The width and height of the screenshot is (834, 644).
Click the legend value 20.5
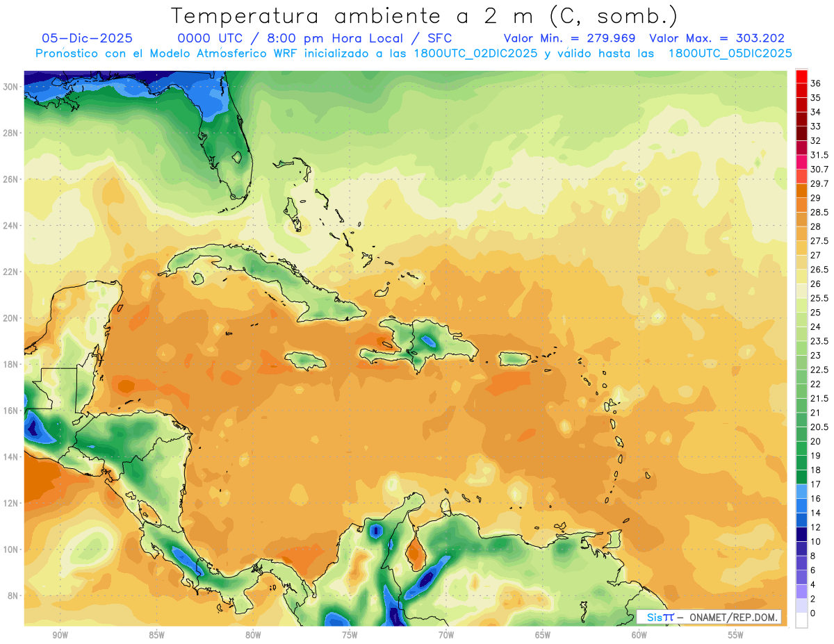coord(819,427)
